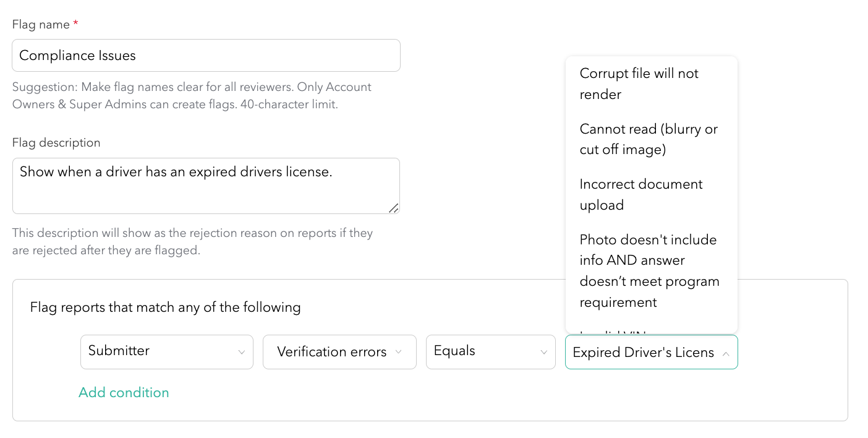Select "Corrupt file will not render" option
This screenshot has width=868, height=438.
pos(639,84)
